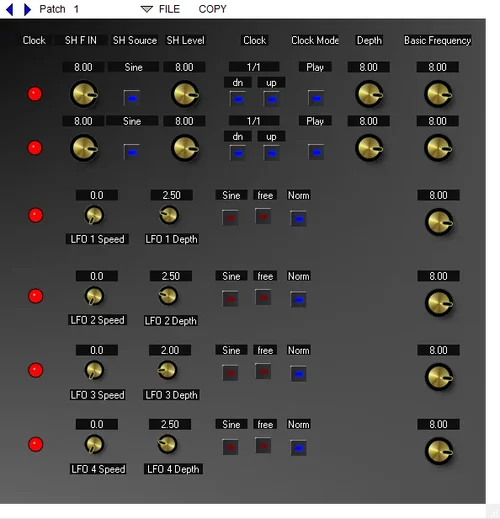Screen dimensions: 500x519
Task: Click the frequency knob in LFO 4 row
Action: click(x=439, y=451)
